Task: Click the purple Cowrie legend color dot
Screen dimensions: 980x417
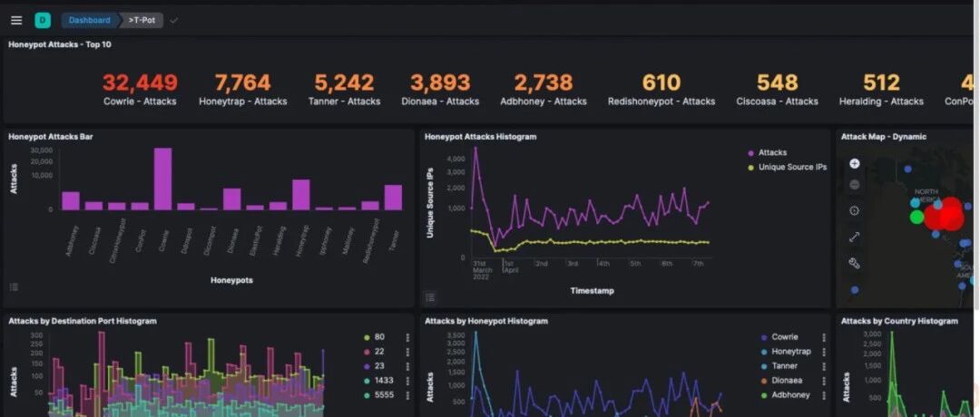Action: 764,337
